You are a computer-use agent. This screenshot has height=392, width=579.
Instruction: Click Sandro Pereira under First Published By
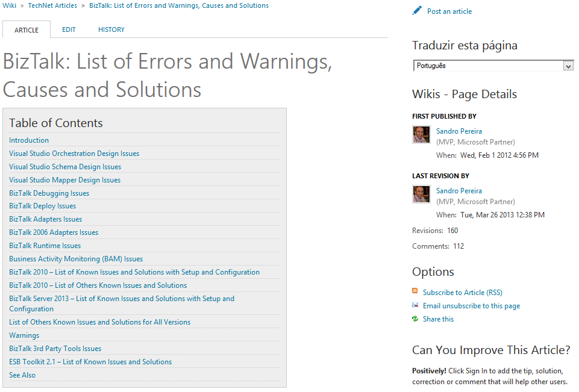(459, 131)
